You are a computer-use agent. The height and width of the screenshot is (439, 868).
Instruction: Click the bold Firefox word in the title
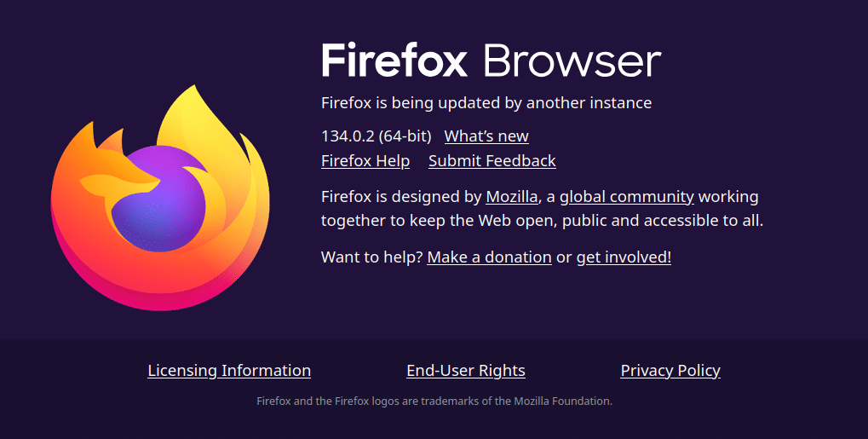[394, 61]
